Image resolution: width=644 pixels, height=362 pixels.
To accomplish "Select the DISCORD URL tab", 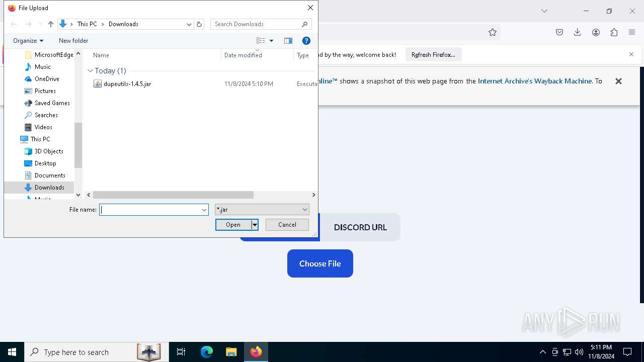I will (360, 227).
